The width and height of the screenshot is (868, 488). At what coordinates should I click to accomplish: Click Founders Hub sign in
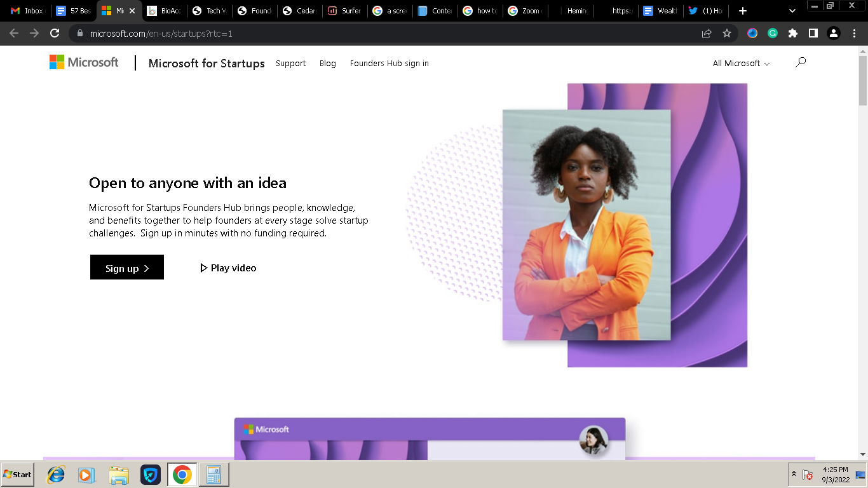pyautogui.click(x=389, y=64)
